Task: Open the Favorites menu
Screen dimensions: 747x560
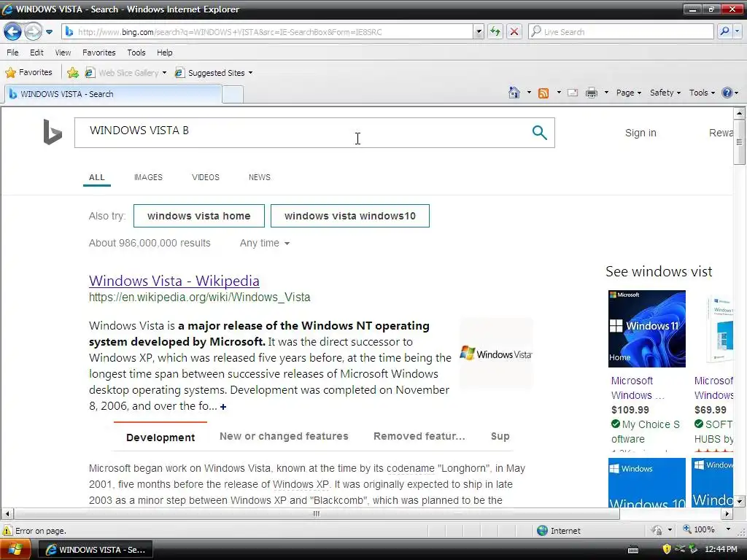Action: (x=98, y=52)
